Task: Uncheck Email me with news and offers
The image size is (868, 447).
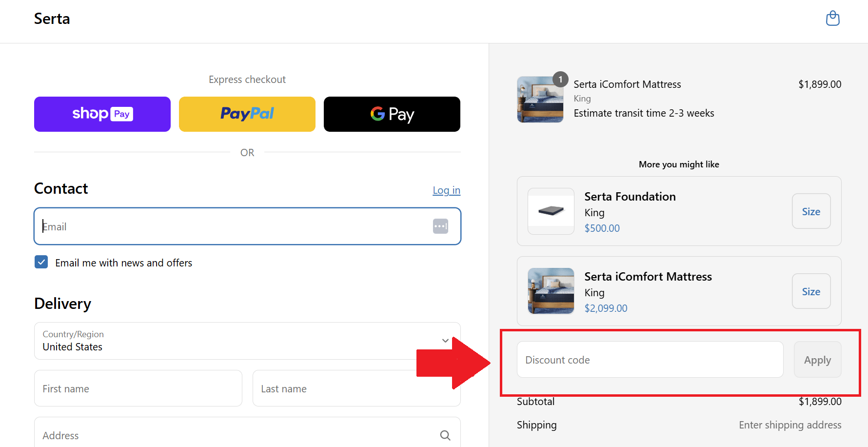Action: (41, 262)
